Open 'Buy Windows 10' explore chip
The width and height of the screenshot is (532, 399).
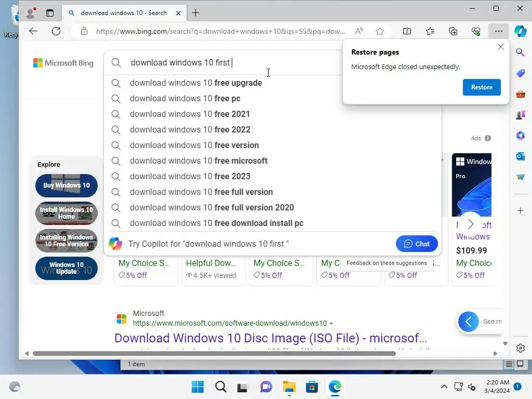[66, 185]
